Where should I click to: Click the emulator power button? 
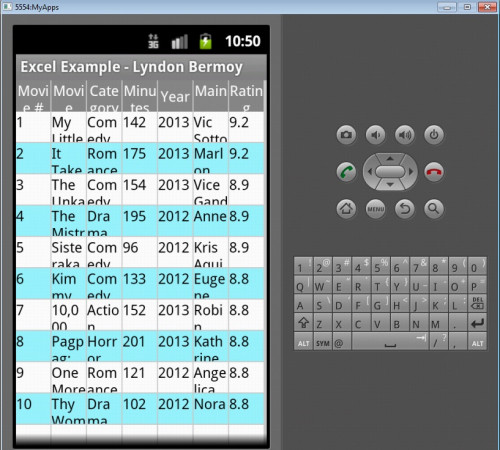click(x=434, y=135)
